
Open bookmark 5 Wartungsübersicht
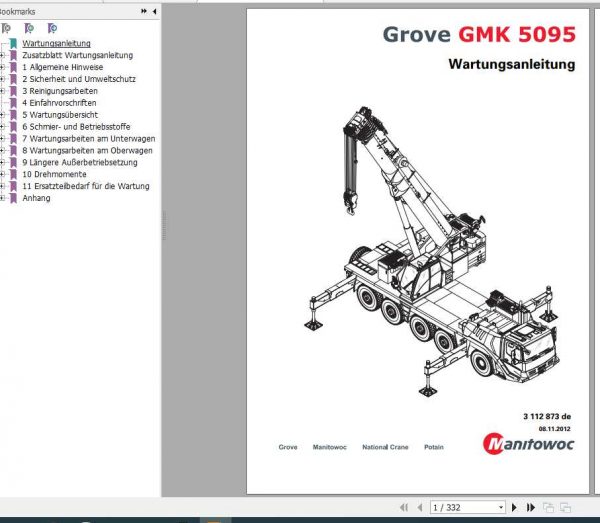[x=60, y=114]
